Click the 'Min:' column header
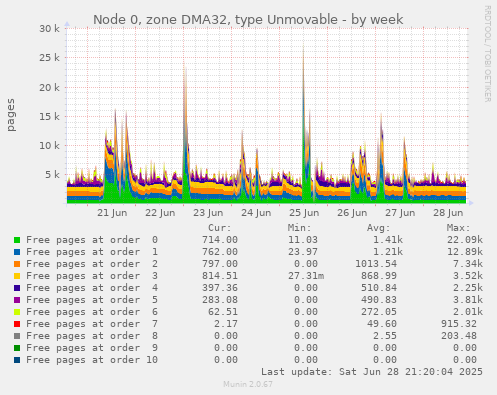The height and width of the screenshot is (395, 497). pos(299,228)
